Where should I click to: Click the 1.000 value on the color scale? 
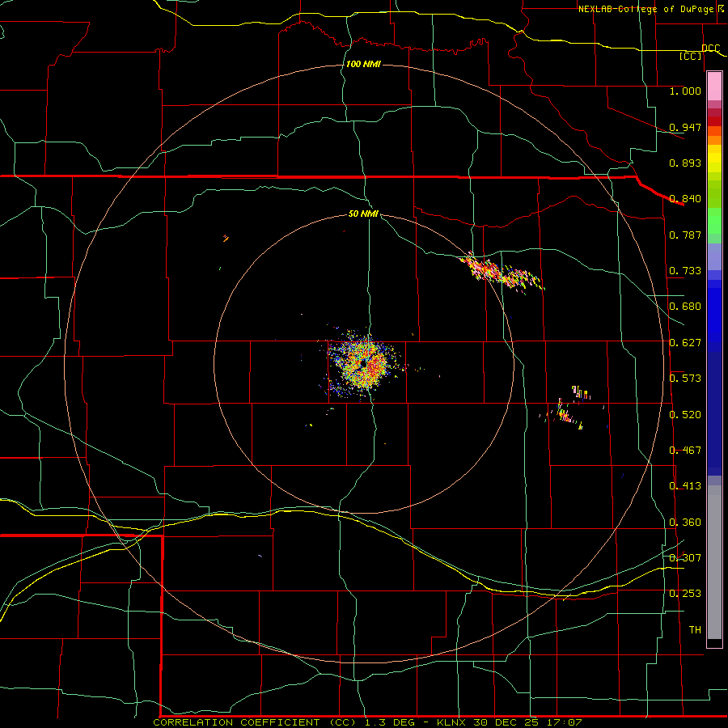(685, 91)
